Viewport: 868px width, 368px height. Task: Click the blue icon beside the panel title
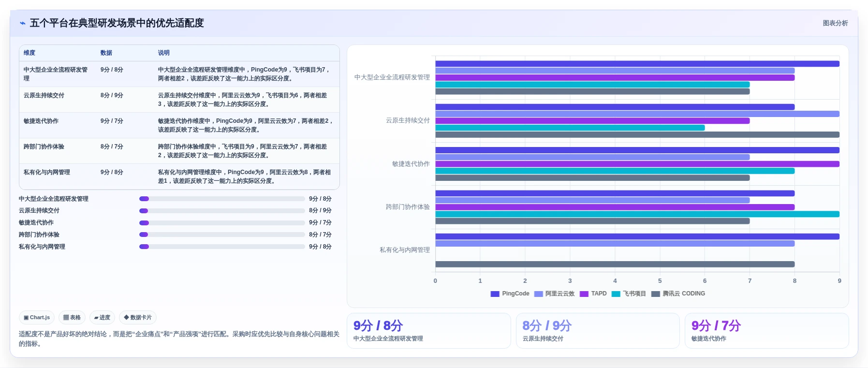tap(22, 23)
